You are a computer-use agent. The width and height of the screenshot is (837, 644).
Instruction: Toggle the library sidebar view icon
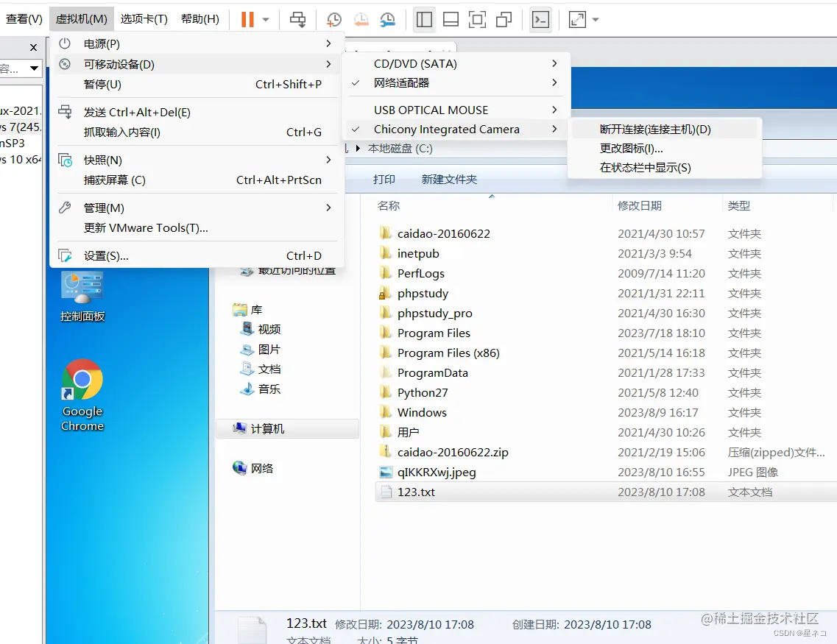pos(424,20)
